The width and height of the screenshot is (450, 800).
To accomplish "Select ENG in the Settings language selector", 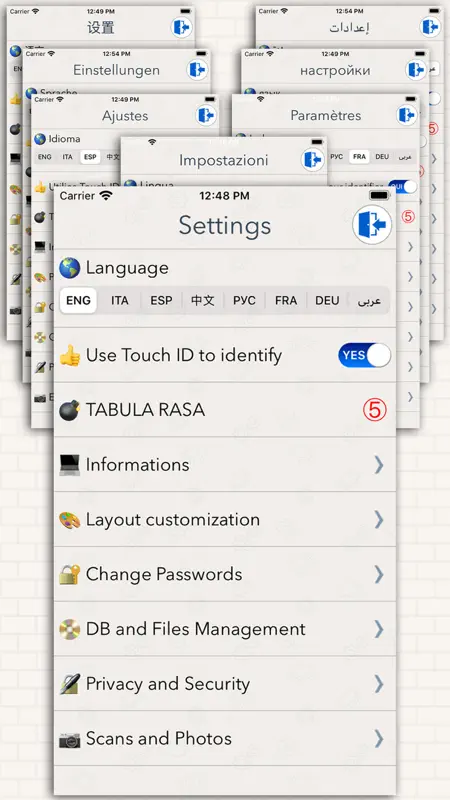I will click(x=78, y=301).
